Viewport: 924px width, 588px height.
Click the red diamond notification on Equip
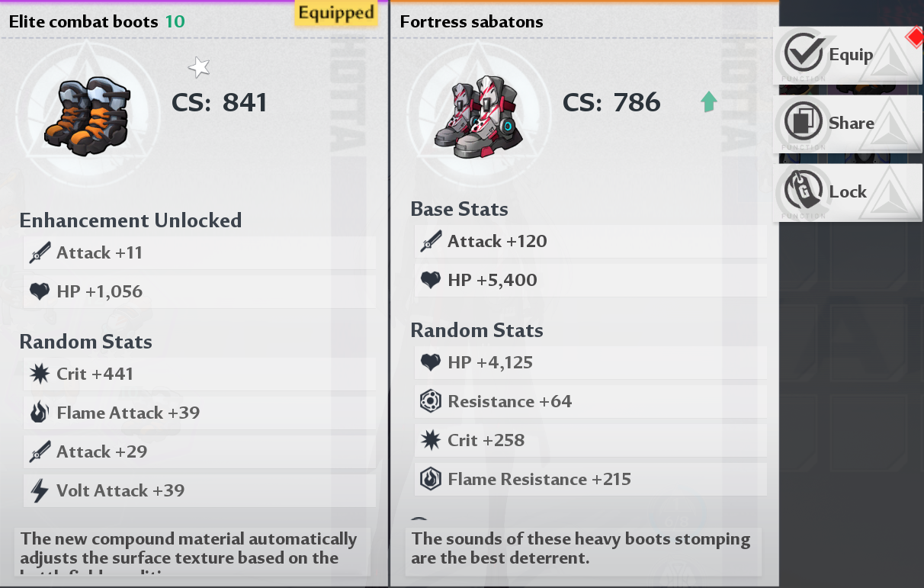[913, 37]
